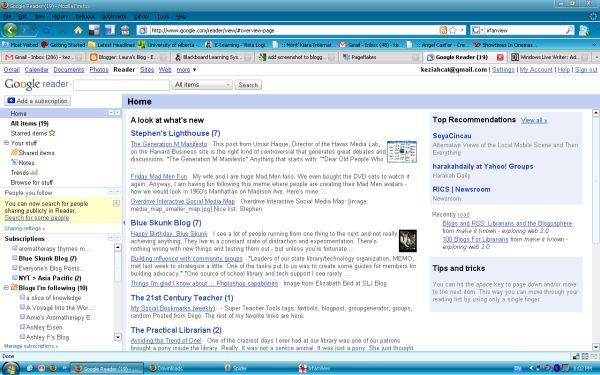Screen dimensions: 600x375
Task: Click the search magnifier in browser search box
Action: tap(569, 30)
